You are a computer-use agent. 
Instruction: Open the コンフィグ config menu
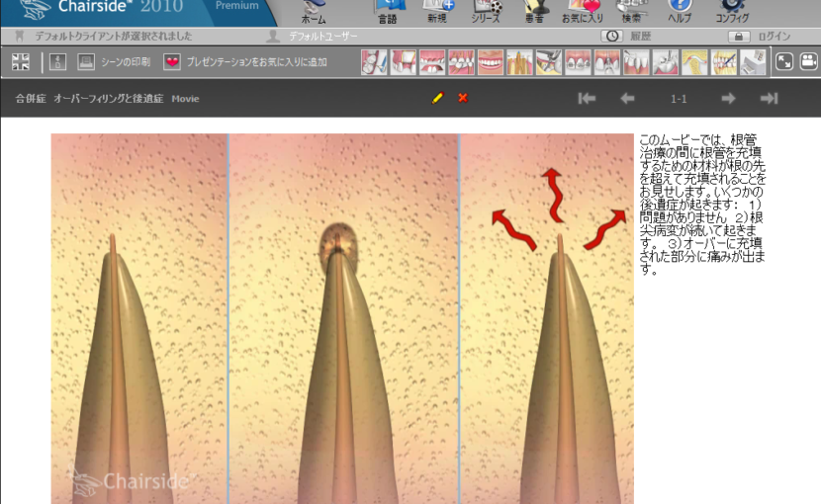[732, 12]
